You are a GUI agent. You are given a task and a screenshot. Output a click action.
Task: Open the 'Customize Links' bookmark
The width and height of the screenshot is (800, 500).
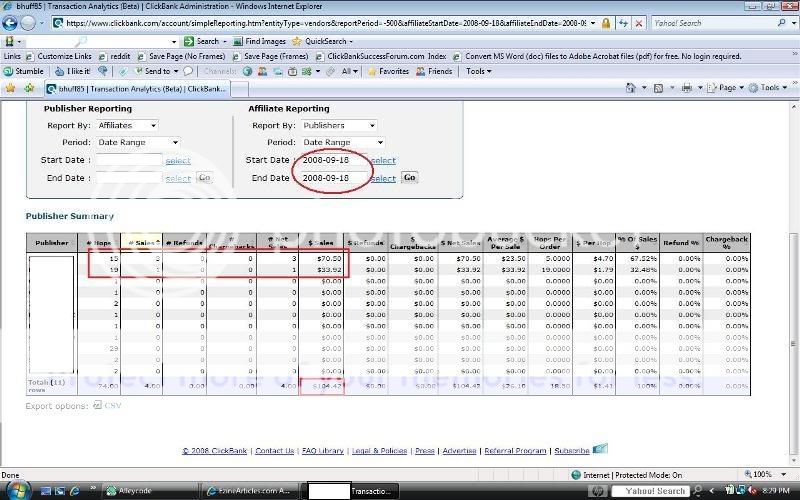click(59, 56)
